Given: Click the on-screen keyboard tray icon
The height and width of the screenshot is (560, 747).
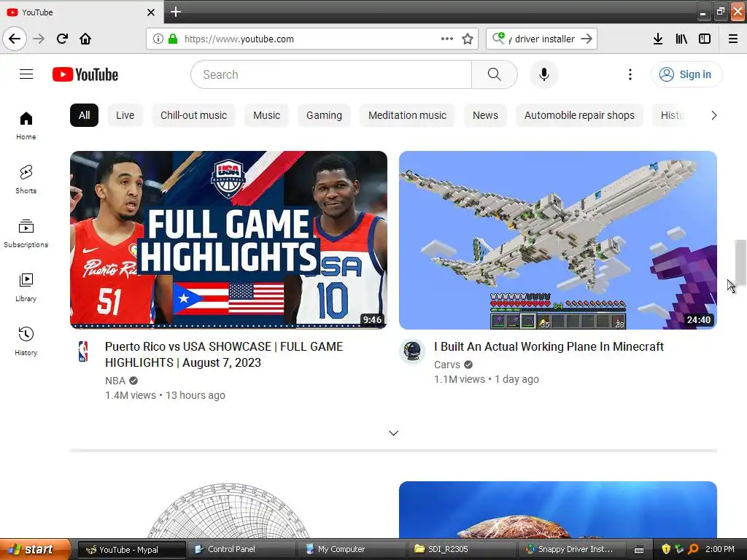Looking at the screenshot, I should coord(639,550).
